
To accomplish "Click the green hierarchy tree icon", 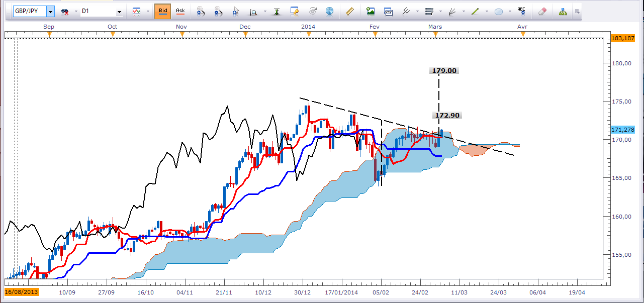I will [x=563, y=11].
